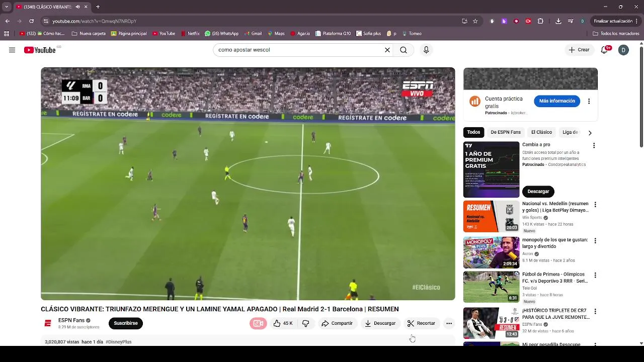Dislike the video with thumbs down
The height and width of the screenshot is (362, 644).
(306, 323)
